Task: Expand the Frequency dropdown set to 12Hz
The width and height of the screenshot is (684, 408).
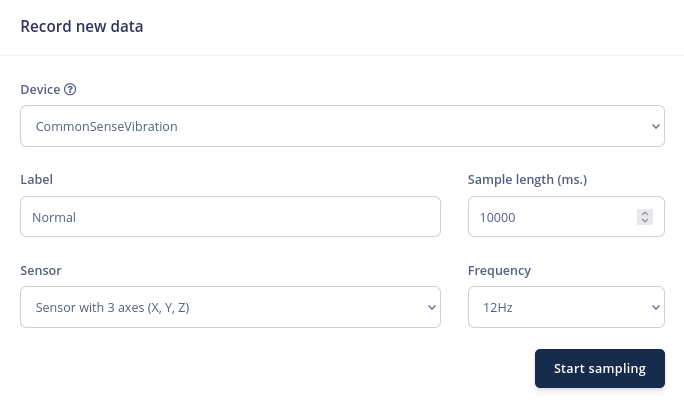Action: point(566,307)
